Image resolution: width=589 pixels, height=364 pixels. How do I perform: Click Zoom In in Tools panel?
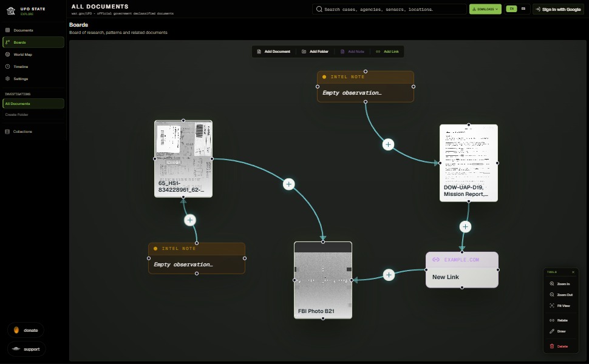[x=560, y=284]
